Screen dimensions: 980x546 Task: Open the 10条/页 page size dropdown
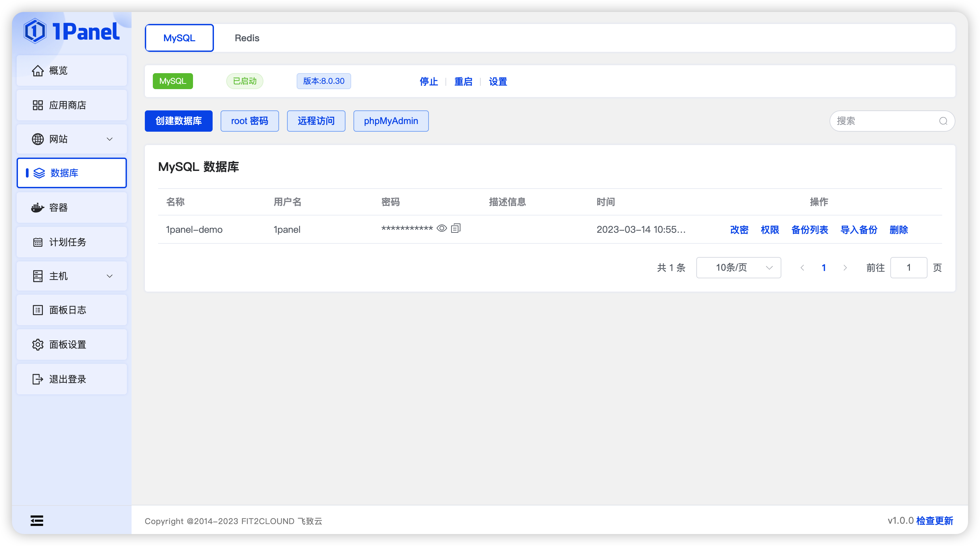(x=738, y=268)
